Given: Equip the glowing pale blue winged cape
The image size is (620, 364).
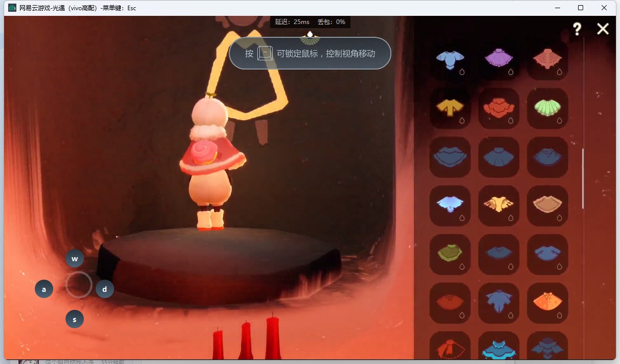Looking at the screenshot, I should [450, 206].
